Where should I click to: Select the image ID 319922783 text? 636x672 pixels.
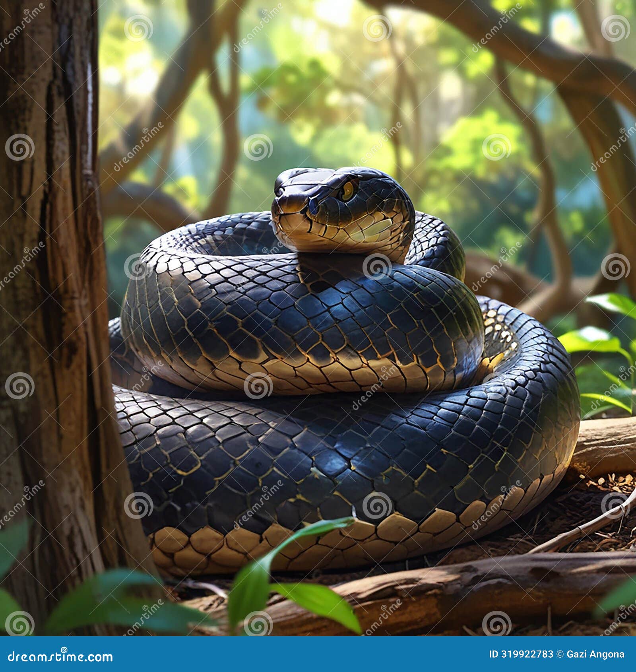[521, 654]
